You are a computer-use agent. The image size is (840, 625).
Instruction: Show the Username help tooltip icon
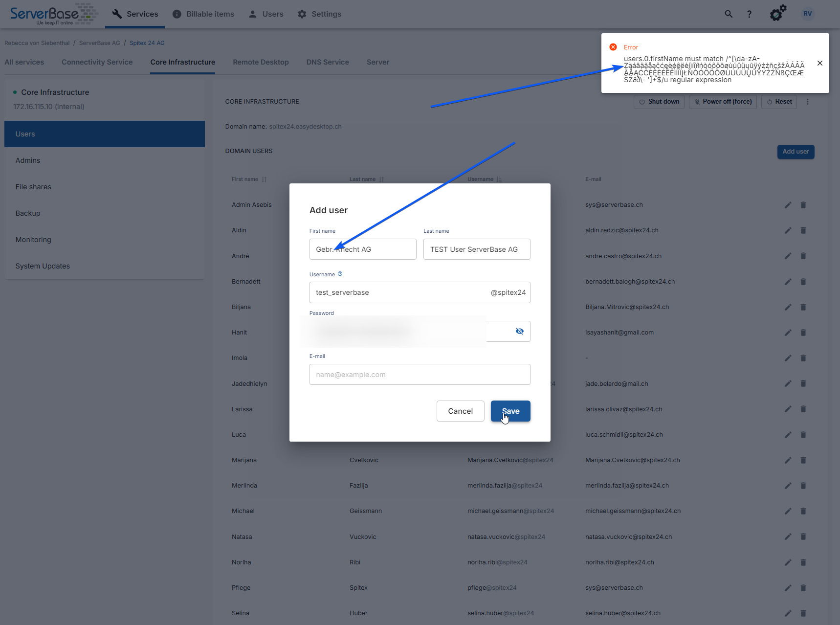point(340,274)
